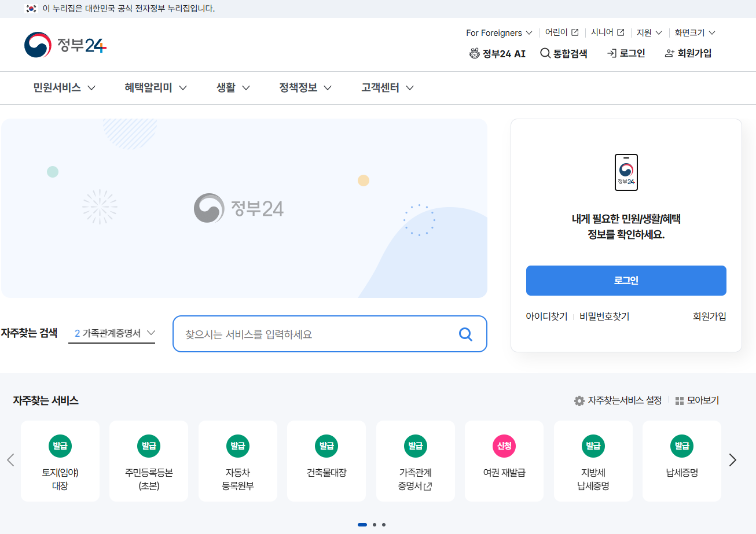This screenshot has height=534, width=756.
Task: Click 회원가입 in the login panel
Action: [709, 316]
